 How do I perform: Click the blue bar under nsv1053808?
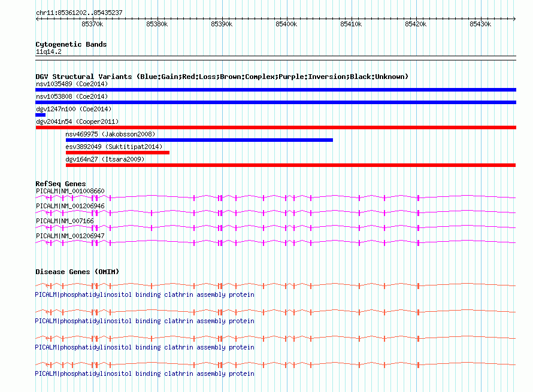click(275, 102)
